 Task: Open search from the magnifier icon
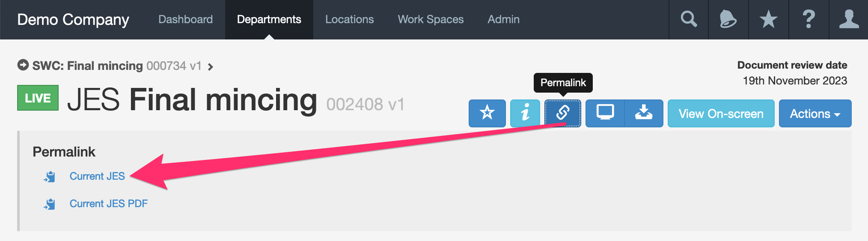point(689,19)
